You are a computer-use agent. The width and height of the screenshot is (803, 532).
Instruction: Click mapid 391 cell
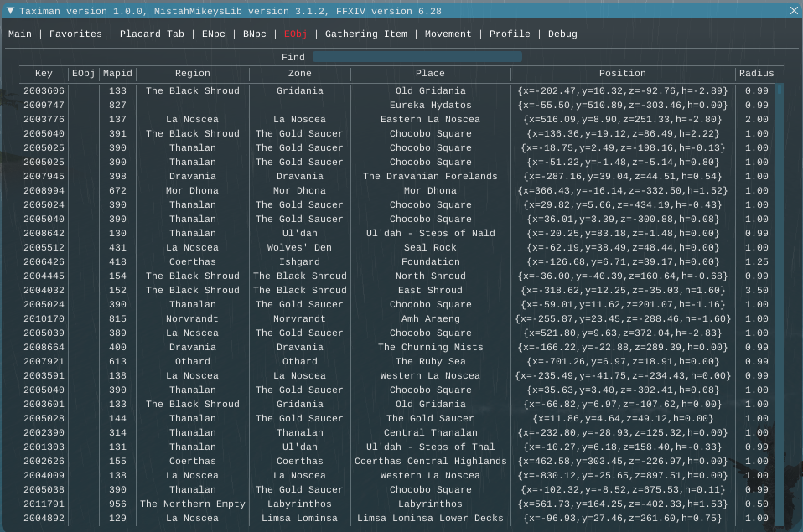click(117, 134)
